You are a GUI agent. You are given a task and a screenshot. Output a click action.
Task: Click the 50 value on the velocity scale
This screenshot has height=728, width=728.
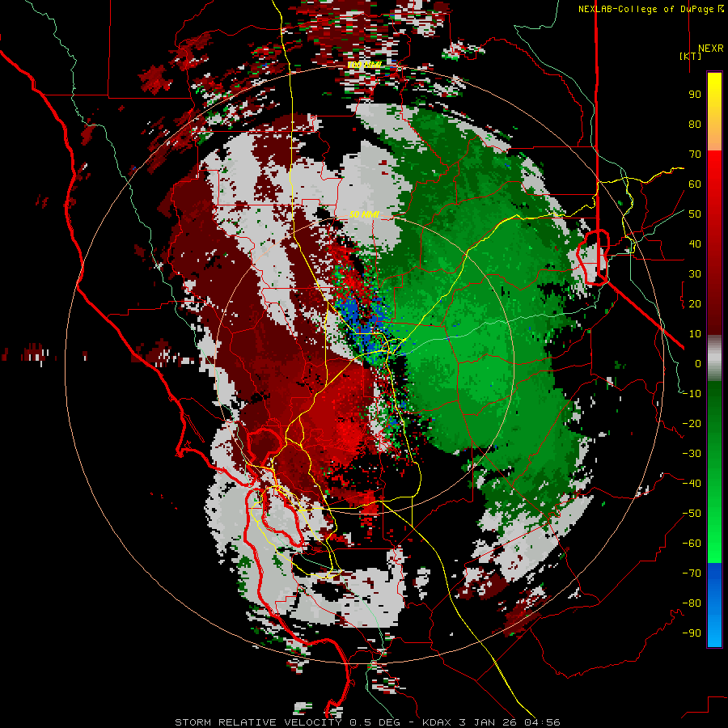click(x=695, y=214)
